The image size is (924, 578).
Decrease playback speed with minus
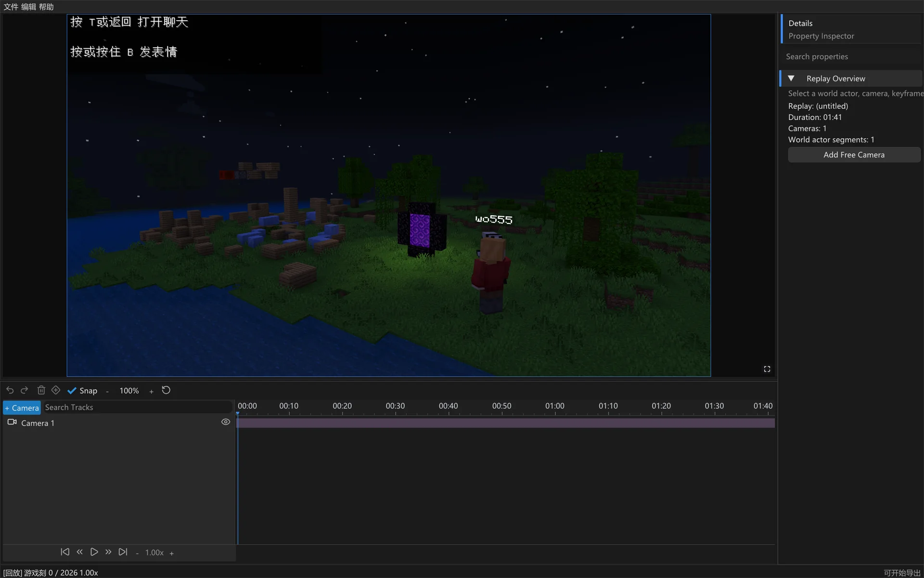pos(137,553)
